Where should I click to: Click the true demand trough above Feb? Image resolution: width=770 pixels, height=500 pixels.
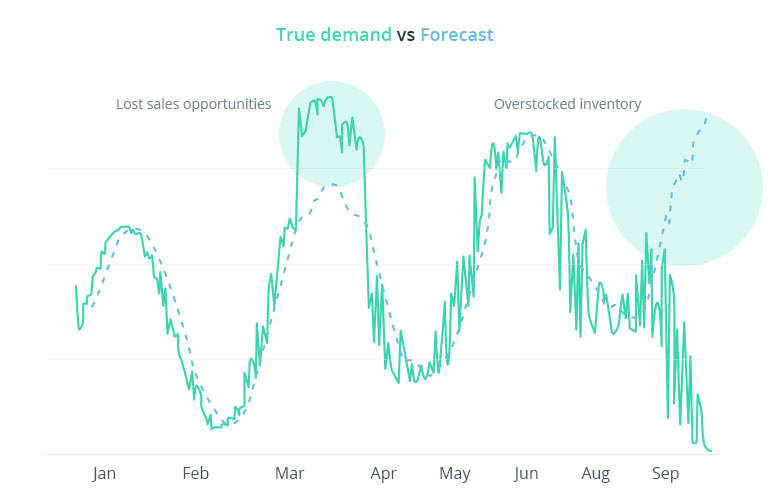click(x=212, y=428)
